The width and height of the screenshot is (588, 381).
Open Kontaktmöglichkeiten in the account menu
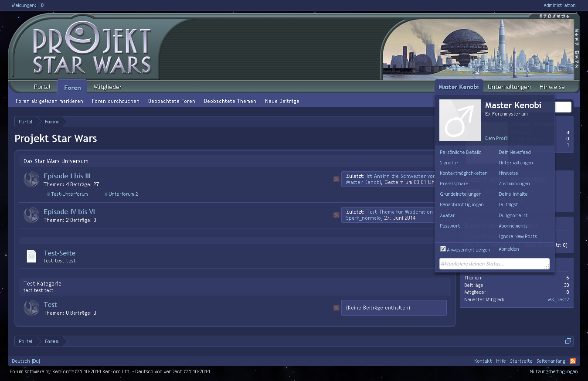464,173
